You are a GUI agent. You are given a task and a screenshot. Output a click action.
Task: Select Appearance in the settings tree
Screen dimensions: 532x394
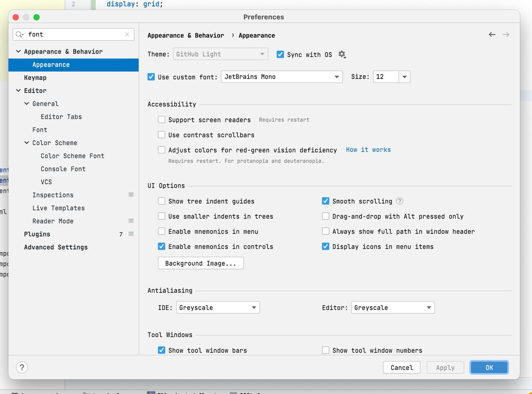[x=74, y=64]
